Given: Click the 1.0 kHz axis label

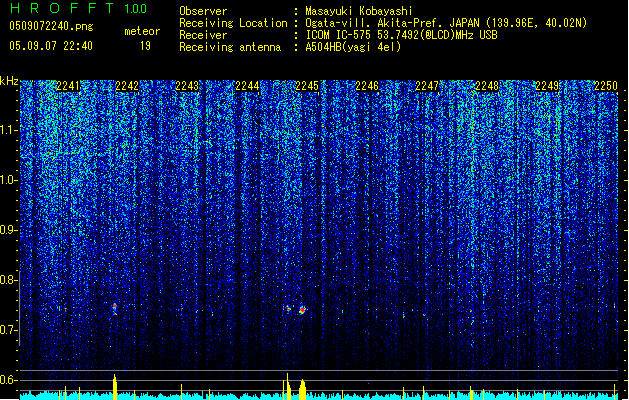Looking at the screenshot, I should (x=9, y=181).
